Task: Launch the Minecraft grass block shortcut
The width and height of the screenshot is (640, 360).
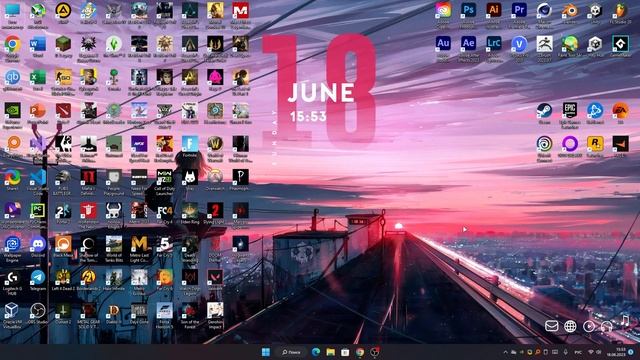Action: pos(63,44)
